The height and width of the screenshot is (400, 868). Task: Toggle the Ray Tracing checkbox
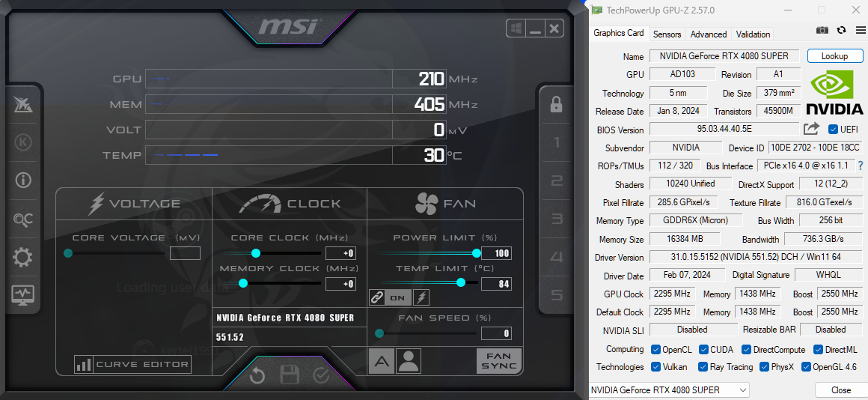[x=703, y=367]
